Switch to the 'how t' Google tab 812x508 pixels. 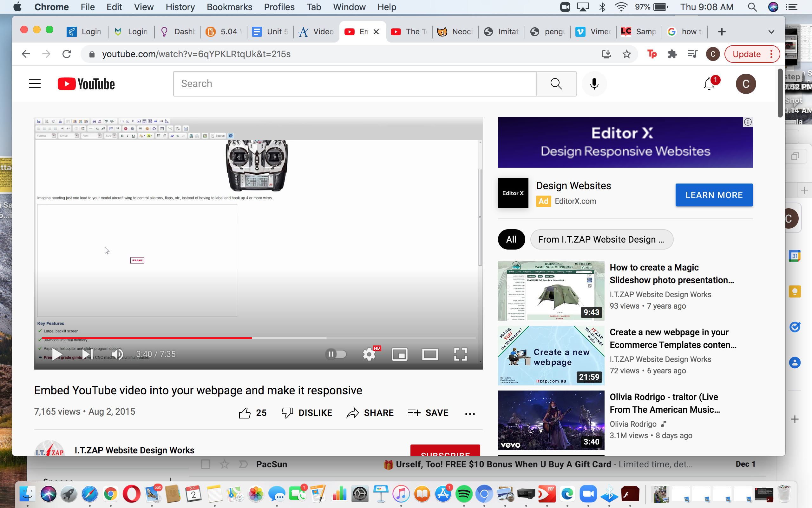tap(685, 31)
